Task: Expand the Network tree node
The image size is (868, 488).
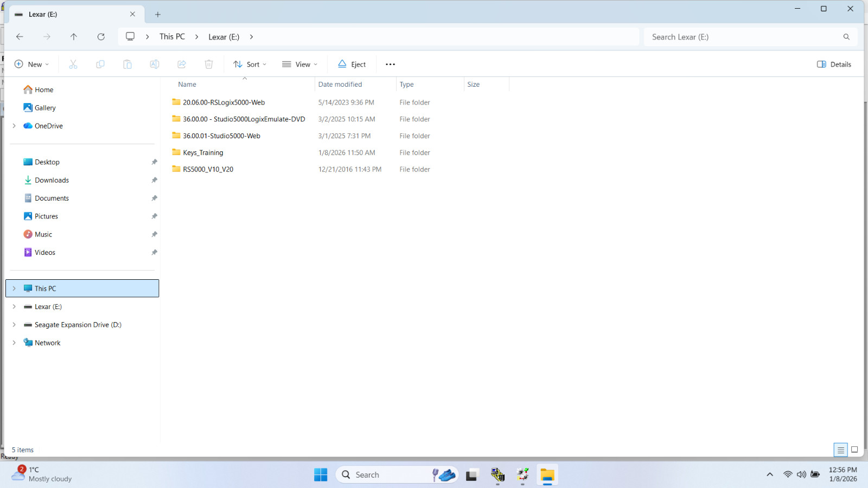Action: tap(14, 343)
